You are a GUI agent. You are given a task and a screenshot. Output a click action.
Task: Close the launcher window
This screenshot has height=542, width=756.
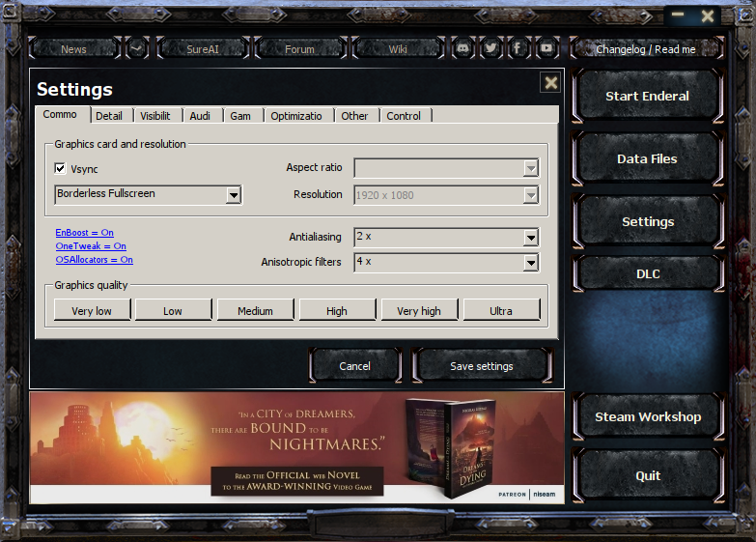(x=708, y=15)
